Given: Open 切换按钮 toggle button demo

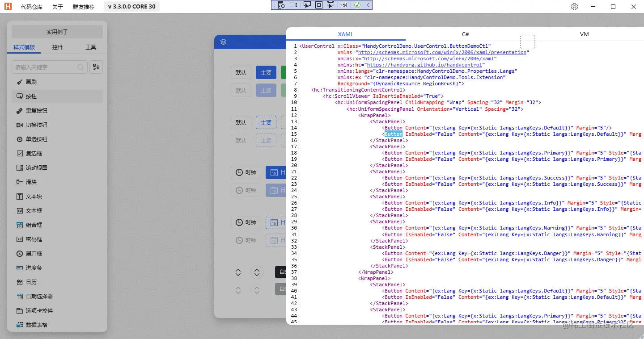Looking at the screenshot, I should coord(57,125).
